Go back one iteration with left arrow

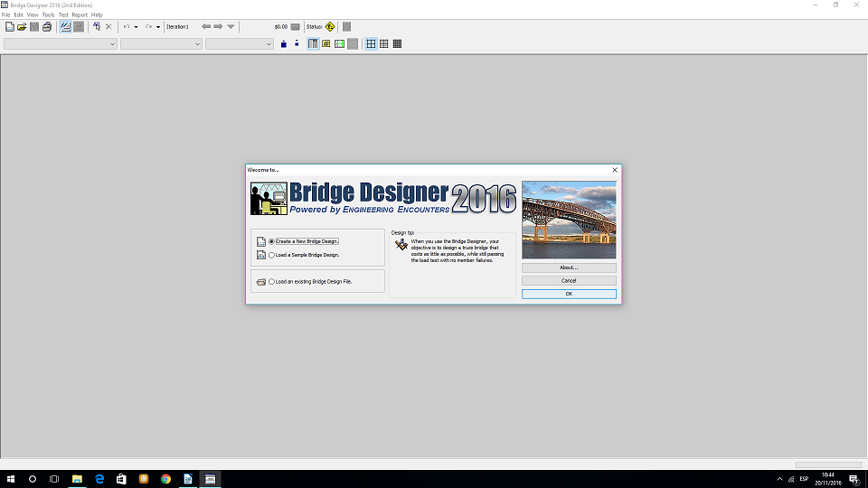click(x=206, y=26)
